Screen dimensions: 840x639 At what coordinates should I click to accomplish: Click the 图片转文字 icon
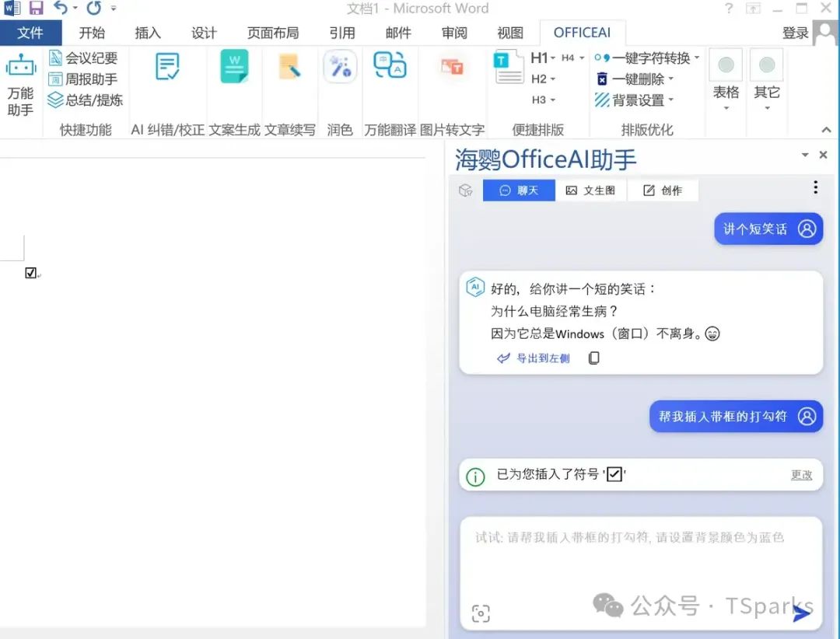[452, 66]
